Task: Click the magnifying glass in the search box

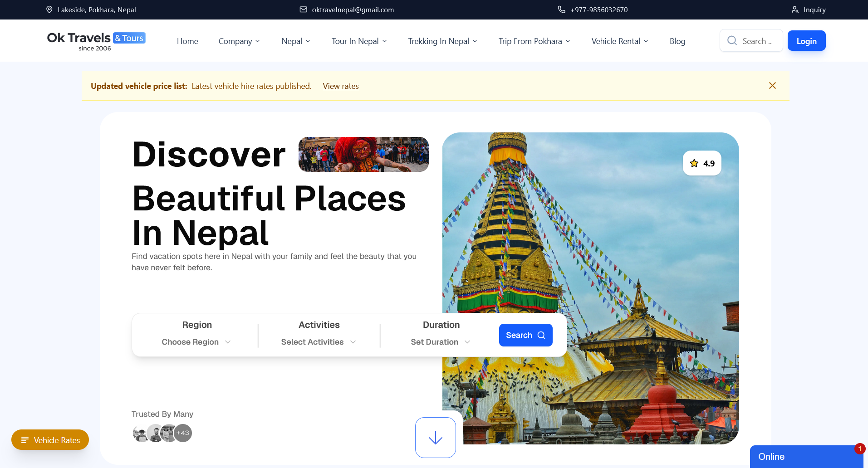Action: tap(731, 40)
